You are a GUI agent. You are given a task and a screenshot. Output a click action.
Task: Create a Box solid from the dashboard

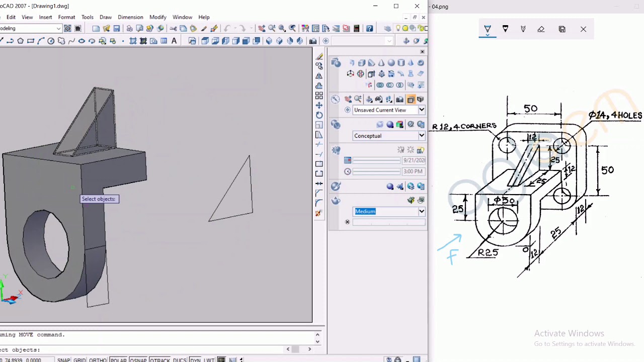(362, 63)
